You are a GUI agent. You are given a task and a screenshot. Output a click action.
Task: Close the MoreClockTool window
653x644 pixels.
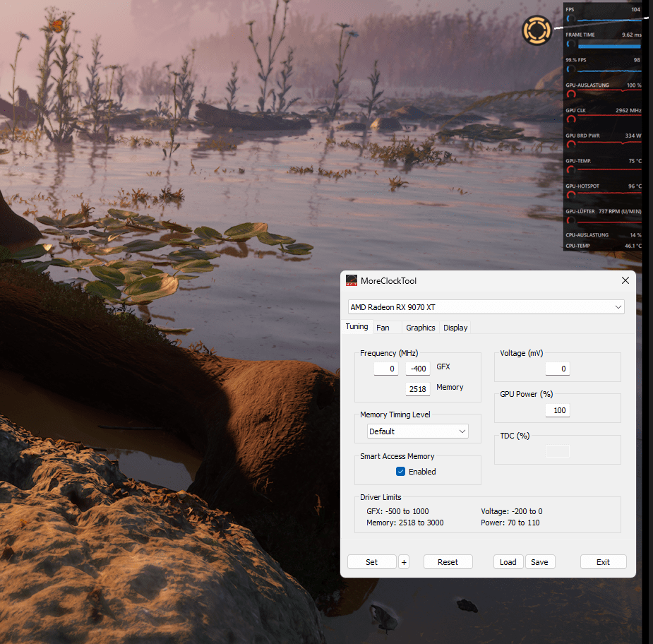click(625, 280)
